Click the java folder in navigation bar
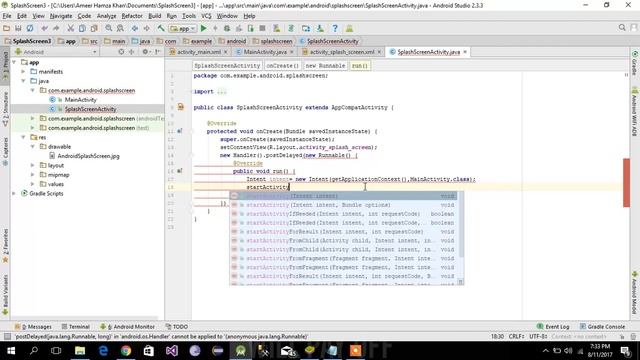Screen dimensions: 640x360 click(x=141, y=41)
